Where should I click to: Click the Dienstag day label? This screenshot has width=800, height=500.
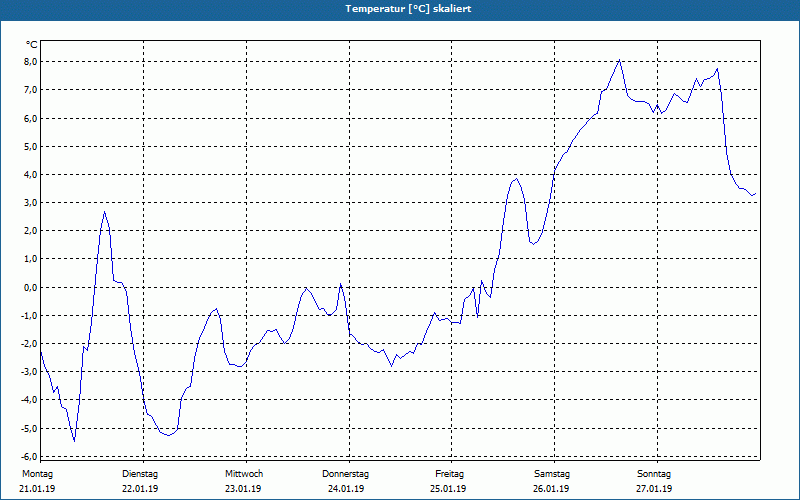coord(140,474)
